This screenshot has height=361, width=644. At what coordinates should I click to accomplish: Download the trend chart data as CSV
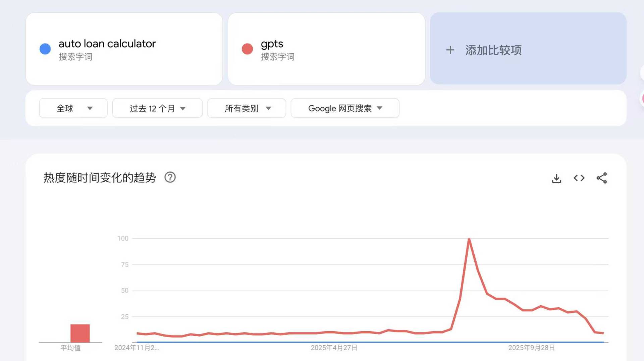556,178
